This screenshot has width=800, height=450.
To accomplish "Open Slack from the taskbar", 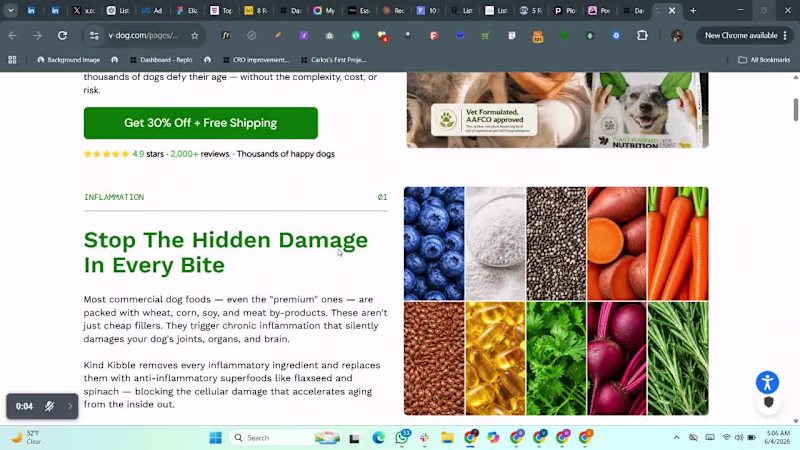I will [x=424, y=438].
